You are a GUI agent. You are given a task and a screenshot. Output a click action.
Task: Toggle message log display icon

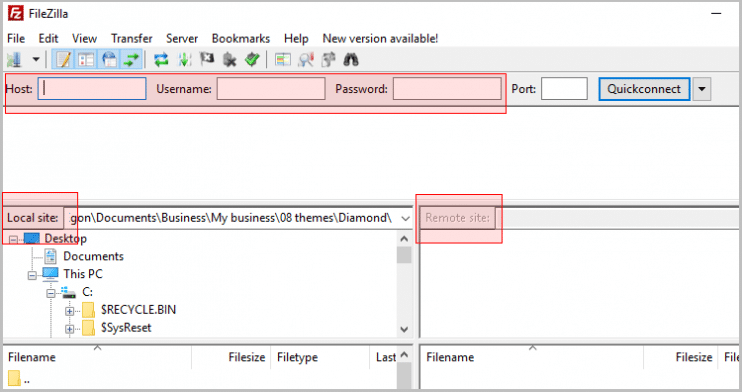pos(63,60)
